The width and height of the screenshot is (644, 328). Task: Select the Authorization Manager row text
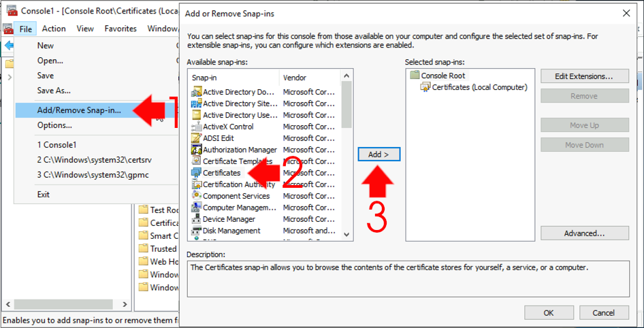click(x=240, y=150)
